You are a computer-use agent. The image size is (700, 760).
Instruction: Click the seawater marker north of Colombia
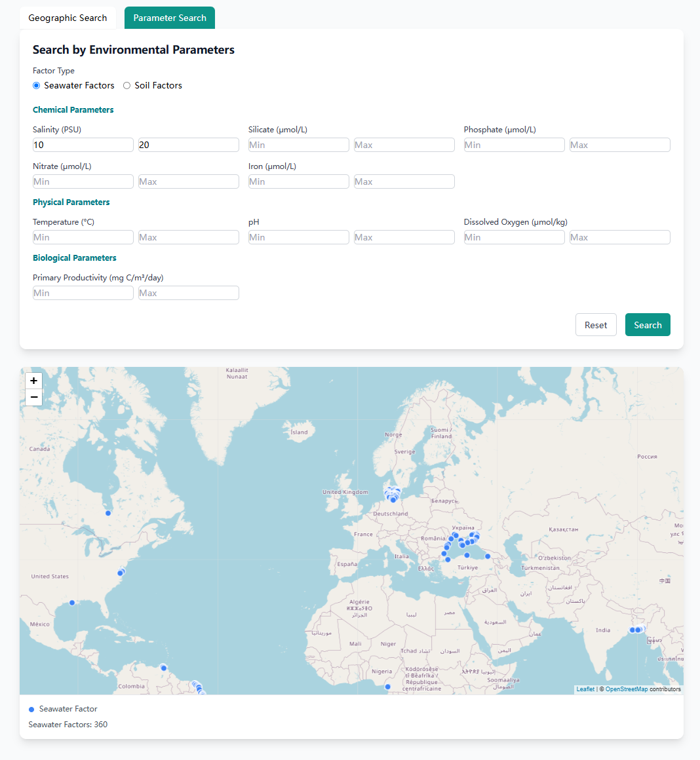point(163,668)
